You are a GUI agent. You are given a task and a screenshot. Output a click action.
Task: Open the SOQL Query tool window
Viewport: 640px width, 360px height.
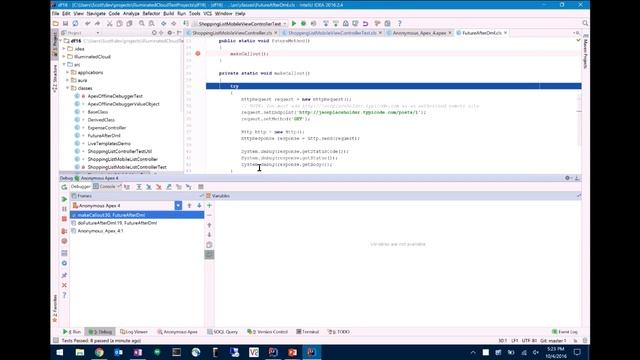click(222, 332)
